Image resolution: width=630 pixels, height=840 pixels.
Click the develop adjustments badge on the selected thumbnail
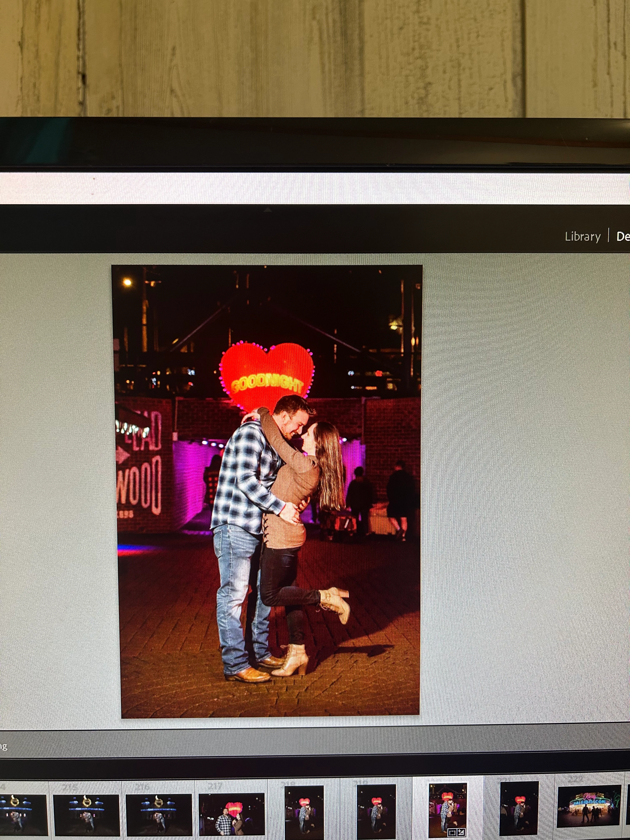461,833
